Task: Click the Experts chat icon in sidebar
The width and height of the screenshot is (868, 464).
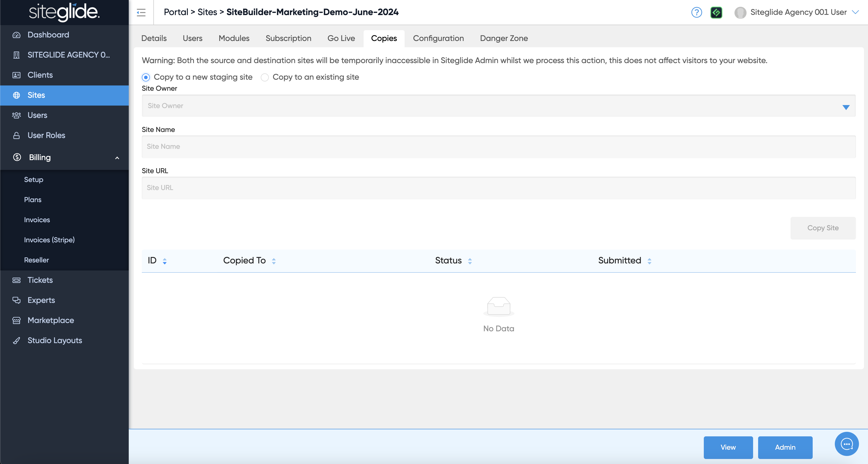Action: (17, 300)
